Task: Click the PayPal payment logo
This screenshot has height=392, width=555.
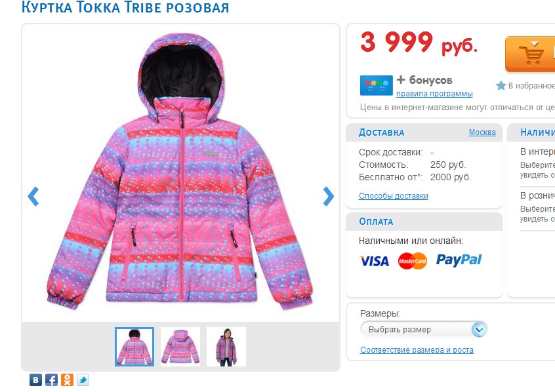Action: click(459, 260)
